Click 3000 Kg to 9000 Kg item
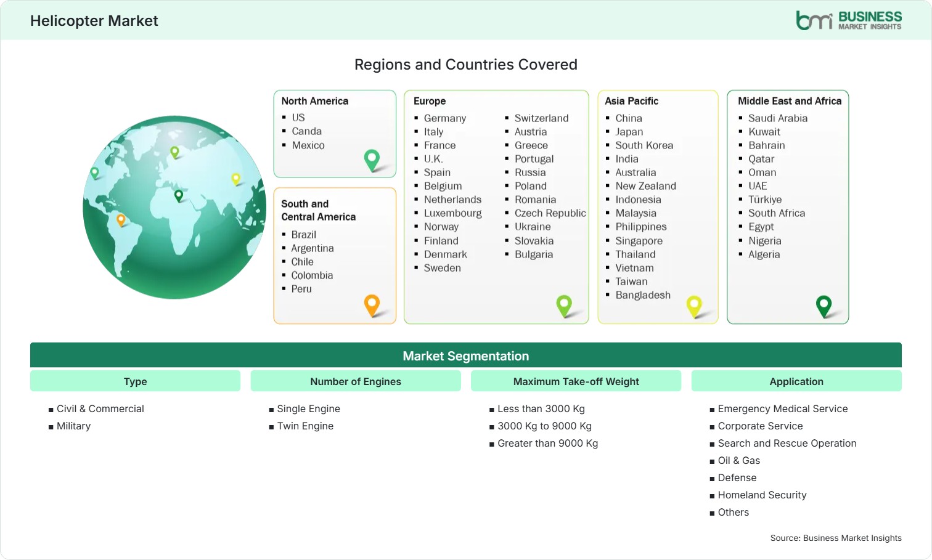Viewport: 932px width, 560px height. [x=544, y=426]
